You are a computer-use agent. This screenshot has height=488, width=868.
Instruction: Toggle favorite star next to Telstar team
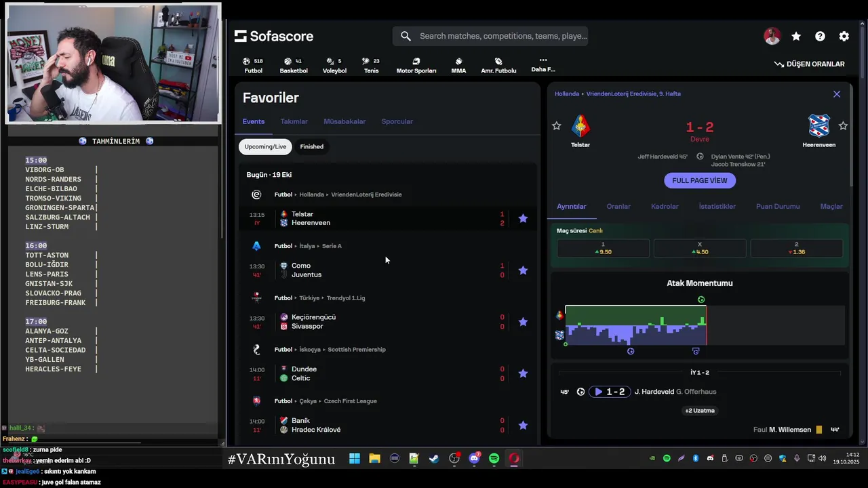click(556, 125)
